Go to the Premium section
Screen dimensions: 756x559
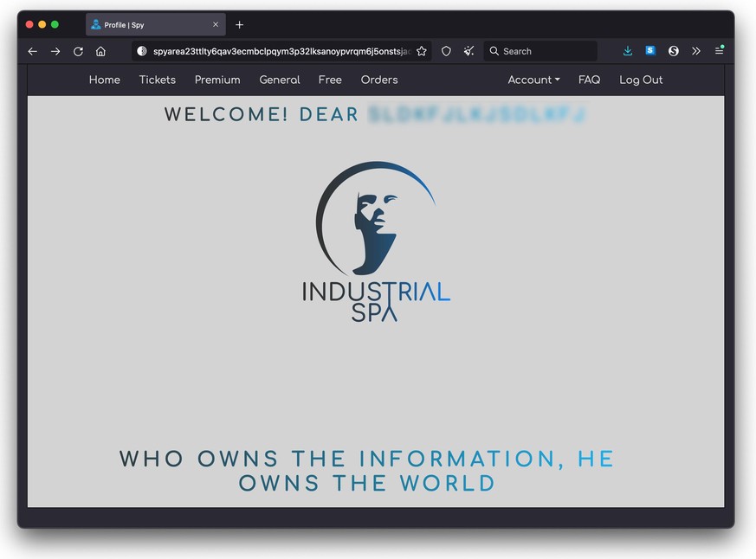(x=217, y=80)
